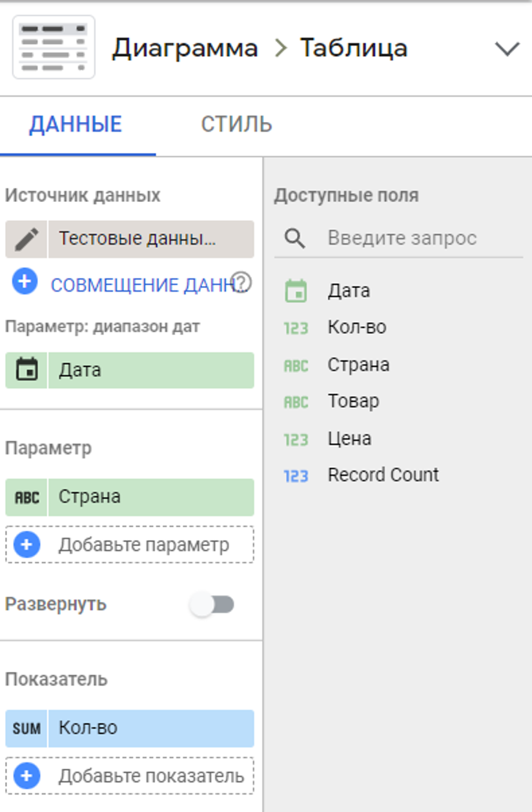Switch to the СТИЛЬ tab

pos(236,124)
